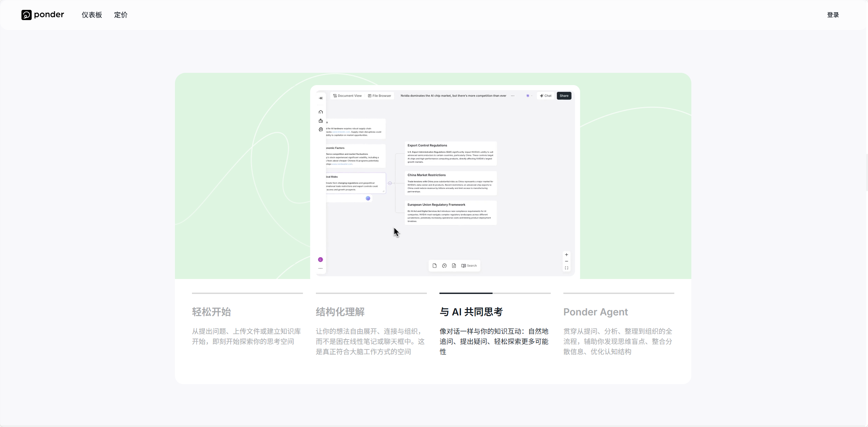Click the Share button

click(564, 96)
